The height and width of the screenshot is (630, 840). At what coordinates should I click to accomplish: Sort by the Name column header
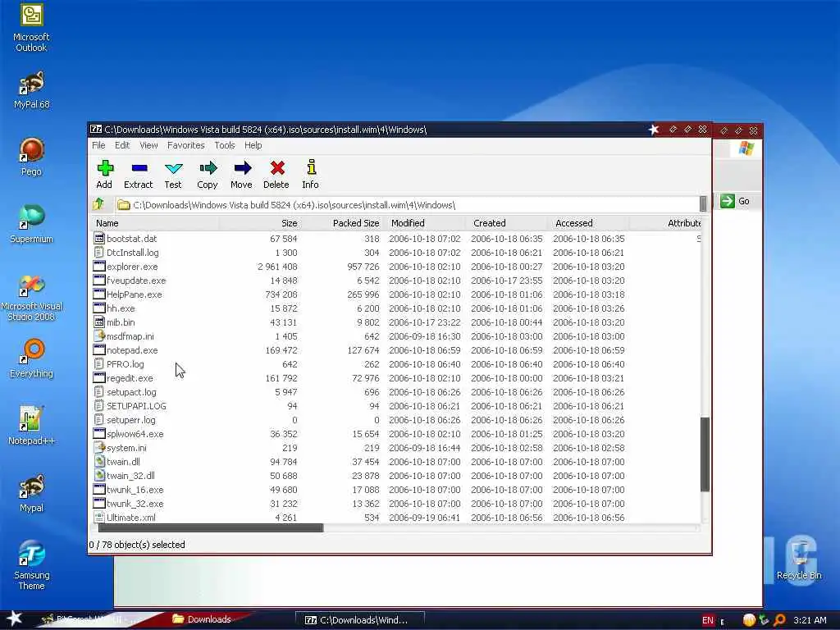[x=155, y=223]
